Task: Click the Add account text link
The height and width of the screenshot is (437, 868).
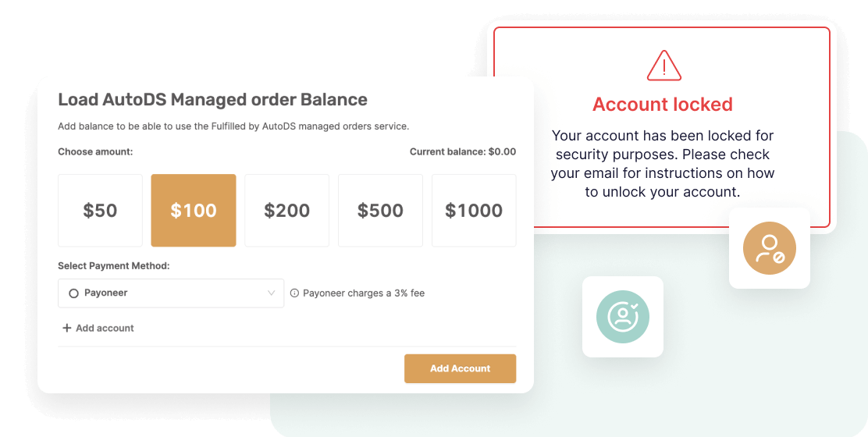Action: click(105, 328)
